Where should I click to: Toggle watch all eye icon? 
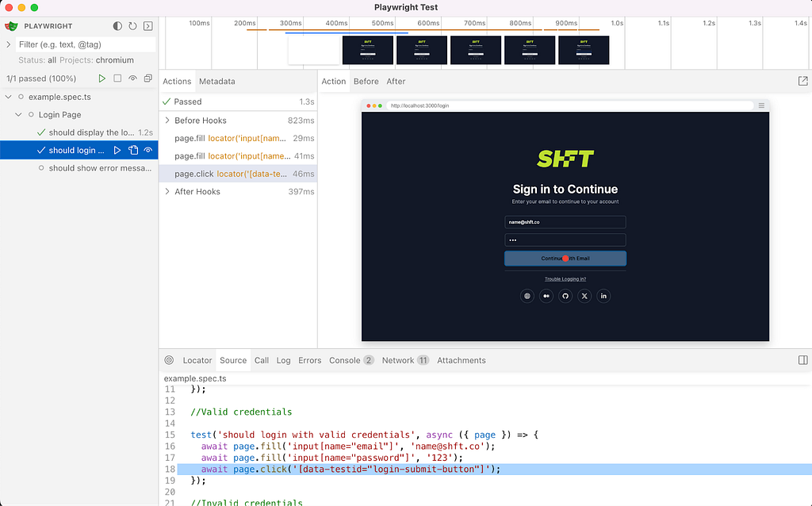(132, 79)
